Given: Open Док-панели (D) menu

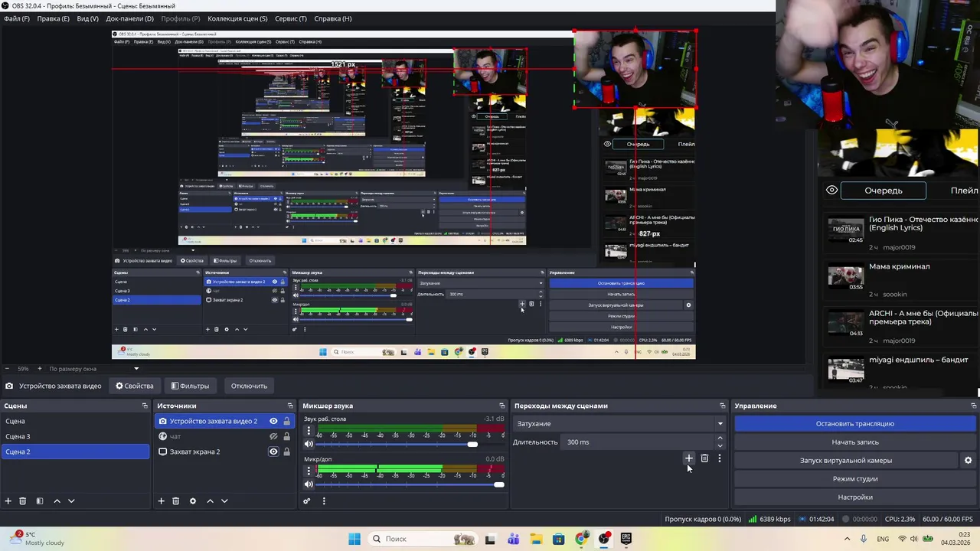Looking at the screenshot, I should [129, 18].
